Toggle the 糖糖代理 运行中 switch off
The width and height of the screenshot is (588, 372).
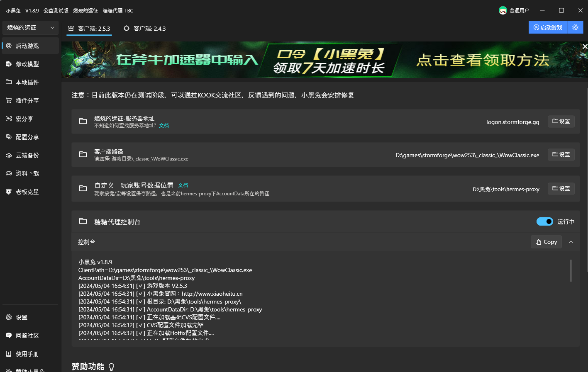point(544,221)
